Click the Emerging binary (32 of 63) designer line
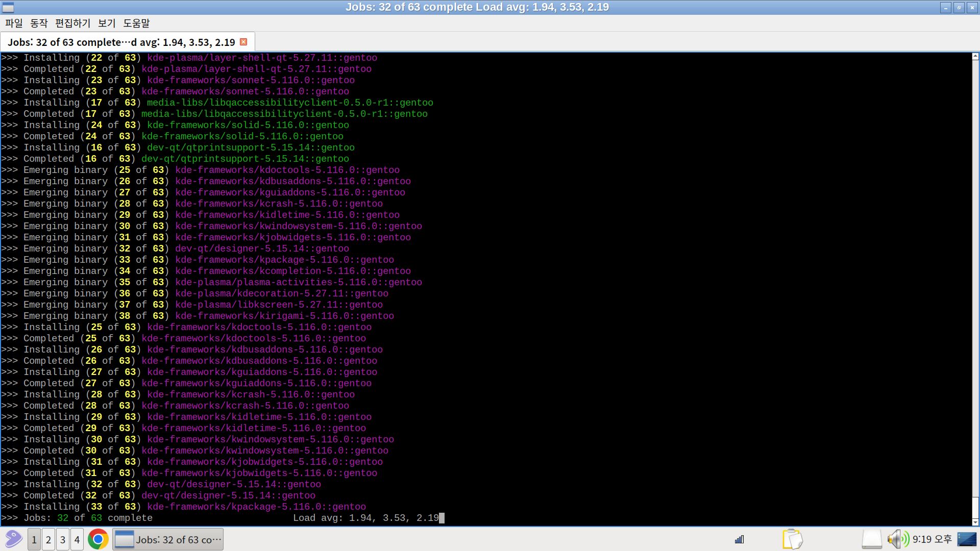Image resolution: width=980 pixels, height=551 pixels. (x=175, y=248)
